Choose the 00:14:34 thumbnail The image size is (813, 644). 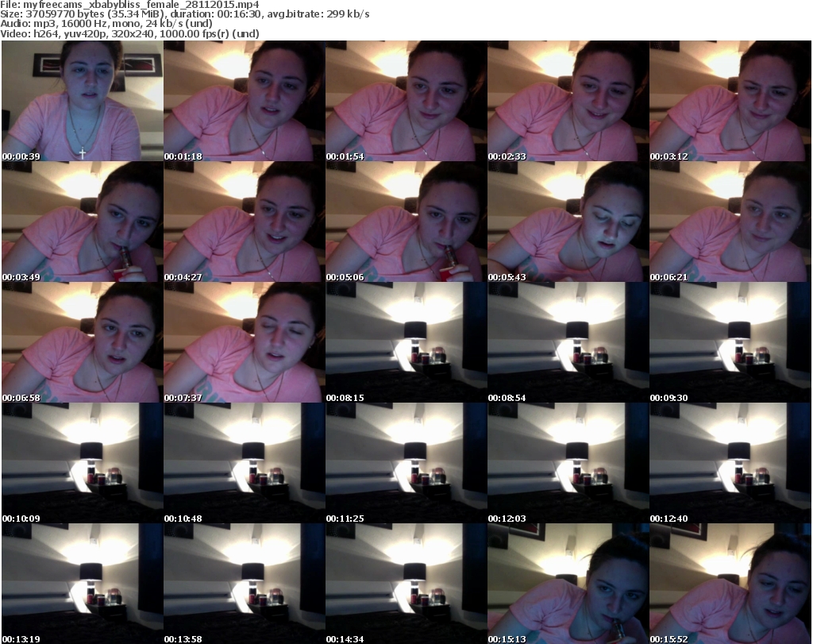tap(406, 584)
